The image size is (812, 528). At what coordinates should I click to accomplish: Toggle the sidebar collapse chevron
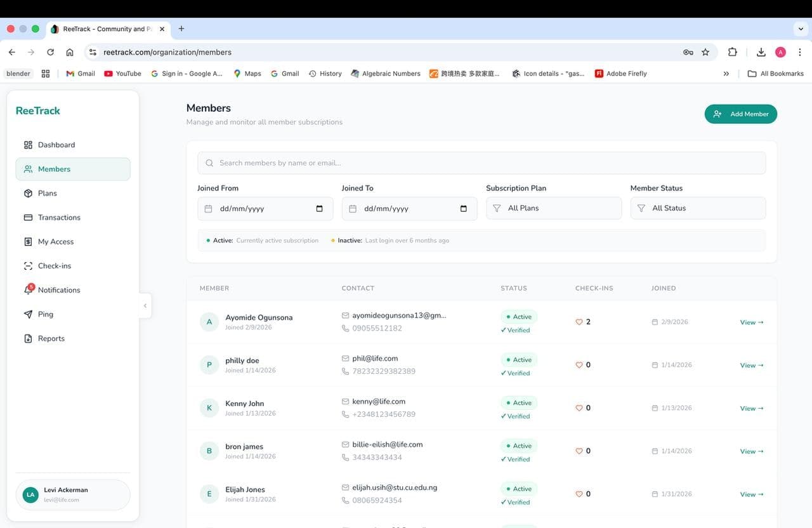[x=145, y=305]
